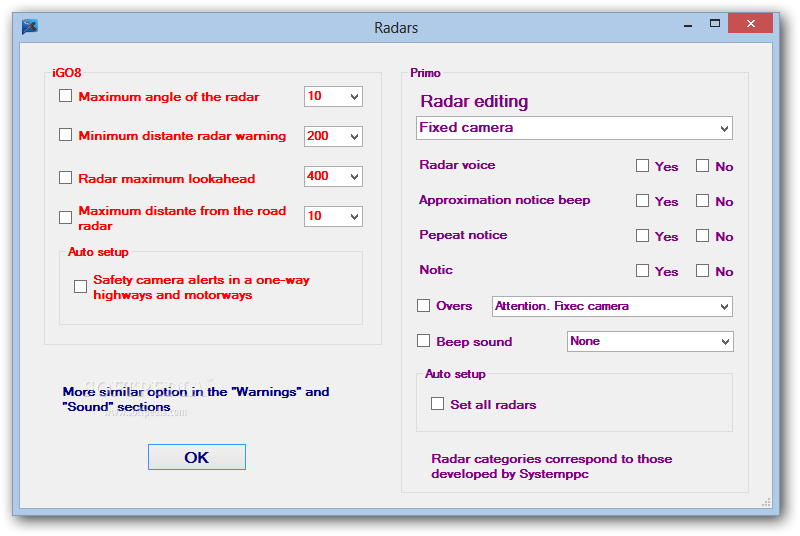Click the OK button
800x536 pixels.
(x=197, y=457)
